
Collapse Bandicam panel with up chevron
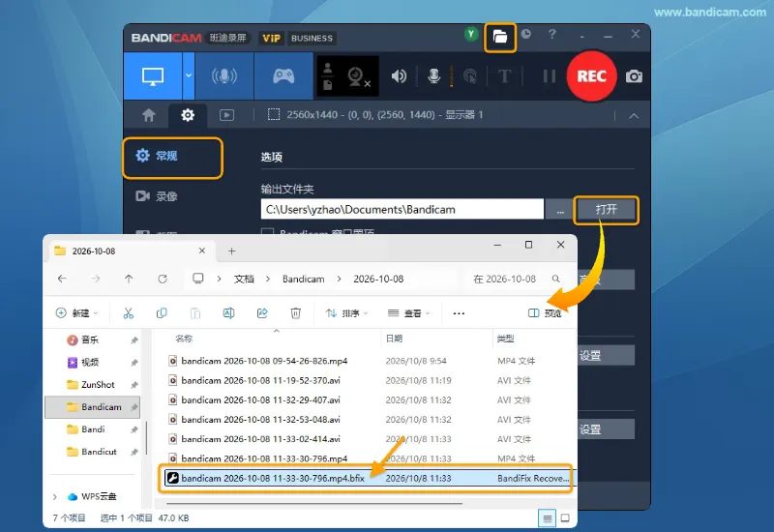[634, 116]
